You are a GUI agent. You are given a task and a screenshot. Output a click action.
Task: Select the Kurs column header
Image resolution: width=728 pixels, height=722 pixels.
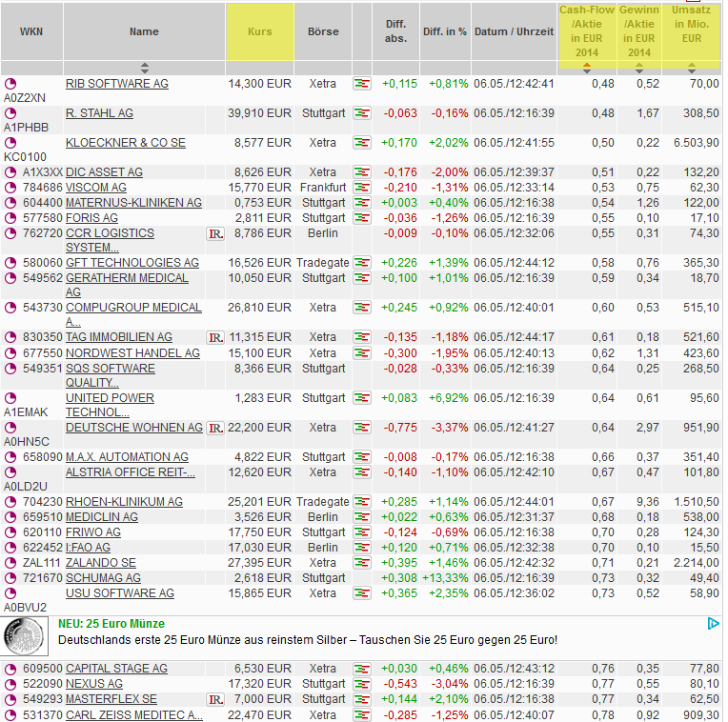click(259, 31)
